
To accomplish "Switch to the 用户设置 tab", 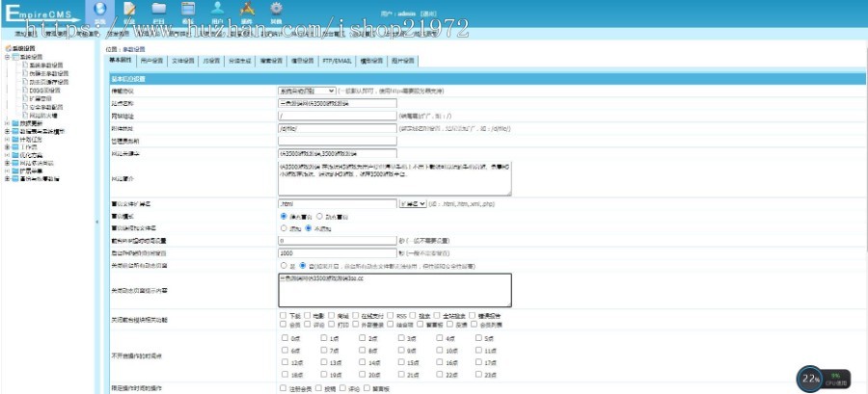I will 151,61.
